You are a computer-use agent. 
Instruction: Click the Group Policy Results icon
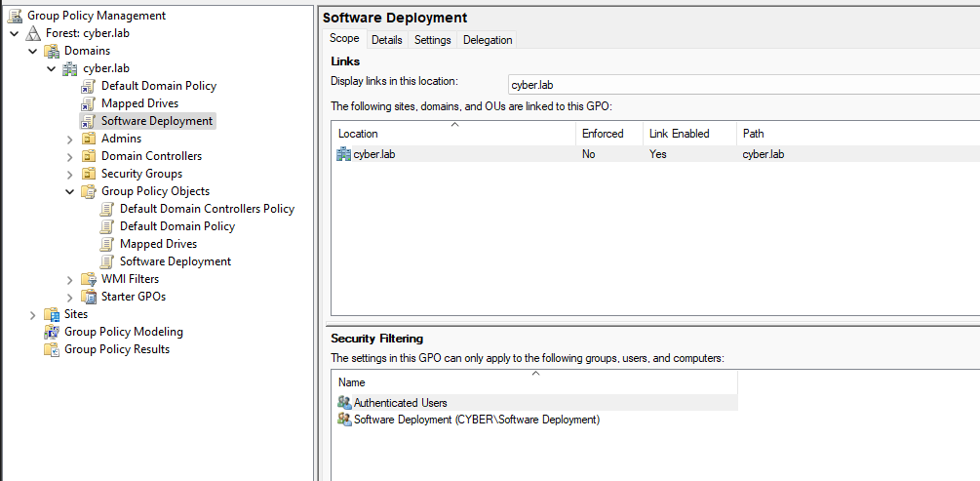click(x=52, y=349)
